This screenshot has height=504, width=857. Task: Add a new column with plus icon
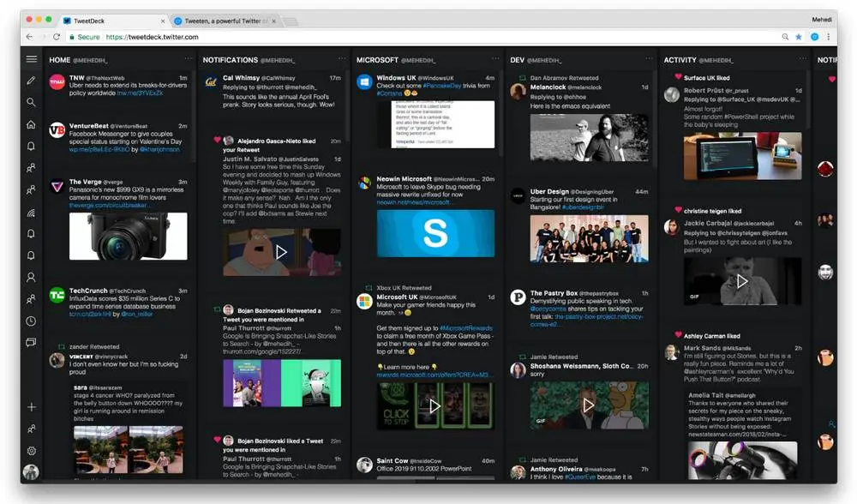click(32, 407)
